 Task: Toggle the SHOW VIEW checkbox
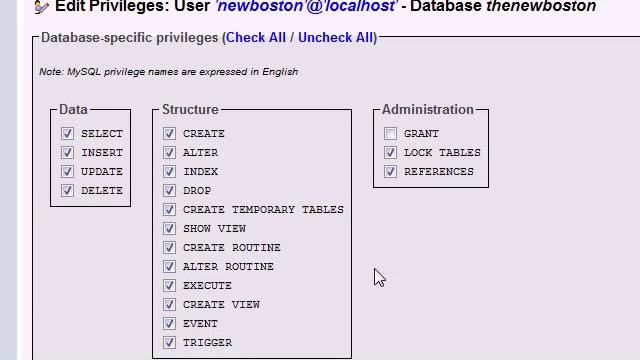click(169, 229)
